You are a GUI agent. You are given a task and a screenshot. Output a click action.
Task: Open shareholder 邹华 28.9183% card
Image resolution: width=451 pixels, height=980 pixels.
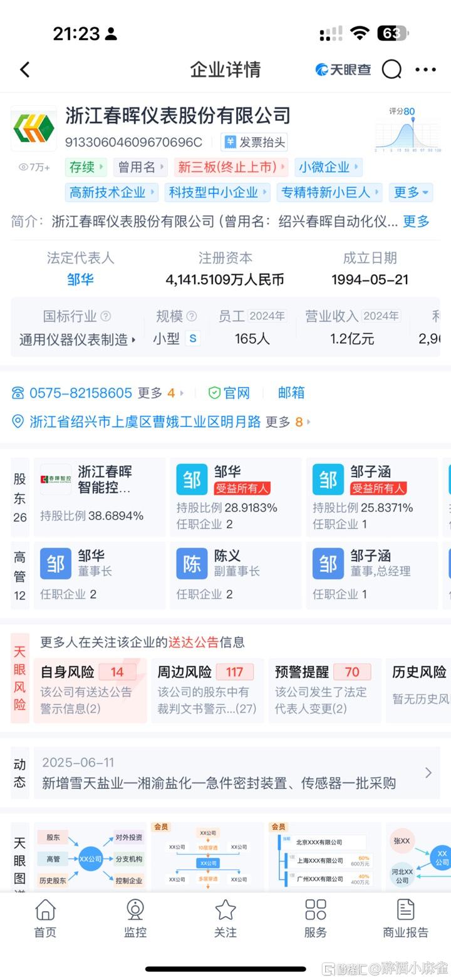click(x=236, y=497)
